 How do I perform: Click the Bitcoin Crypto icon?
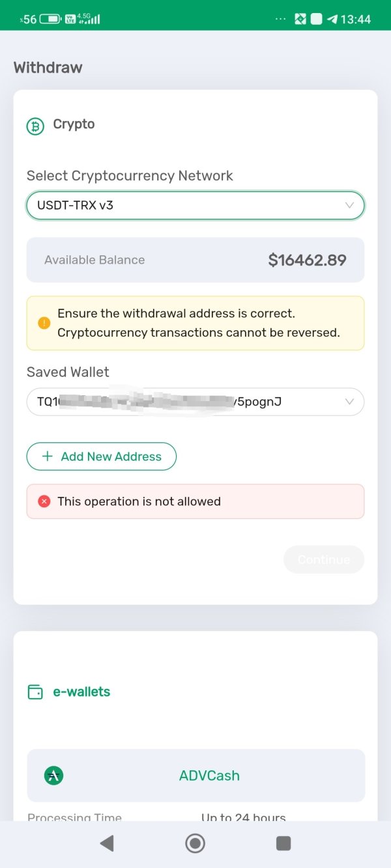click(35, 126)
